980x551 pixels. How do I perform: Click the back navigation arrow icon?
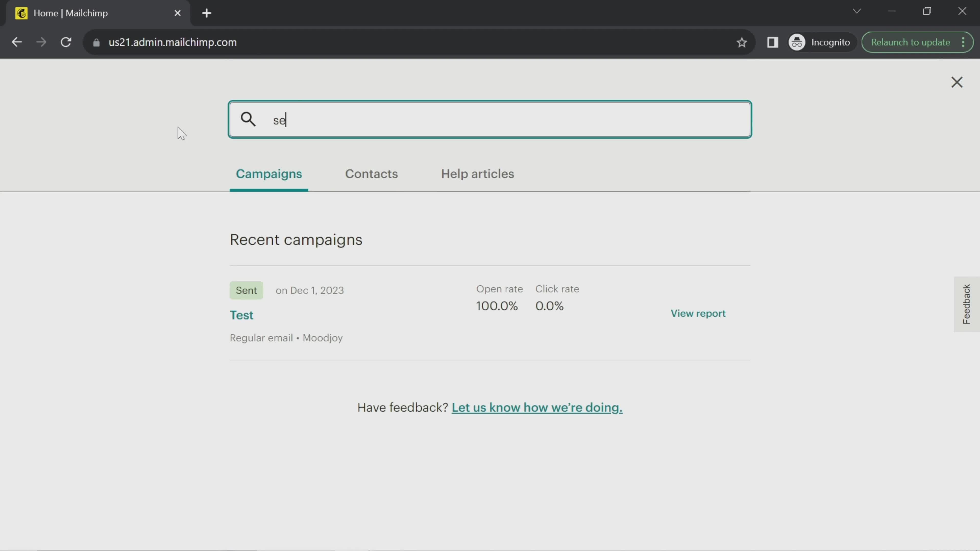tap(17, 42)
